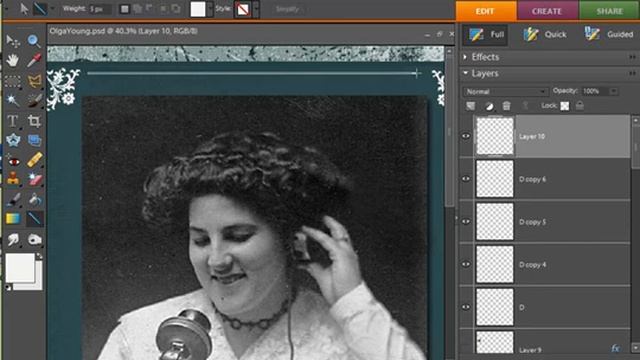
Task: Select the Magnetic Lasso tool
Action: click(x=34, y=81)
